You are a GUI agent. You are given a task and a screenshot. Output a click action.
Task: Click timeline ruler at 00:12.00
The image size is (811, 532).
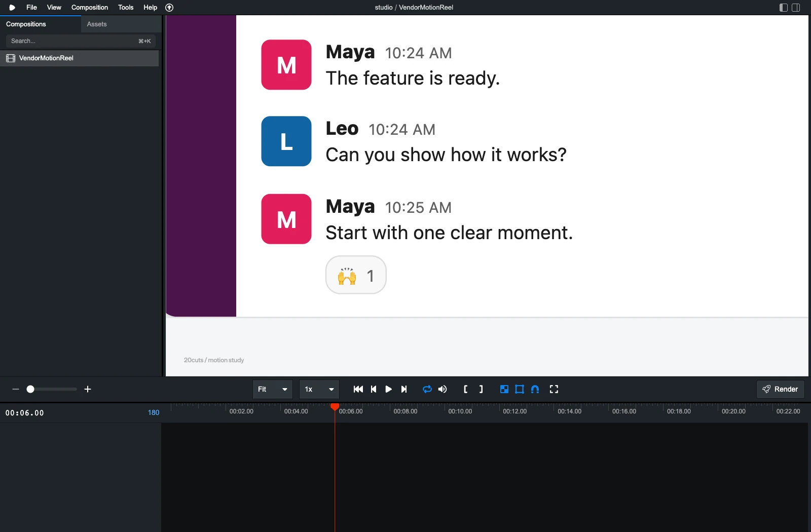coord(514,411)
